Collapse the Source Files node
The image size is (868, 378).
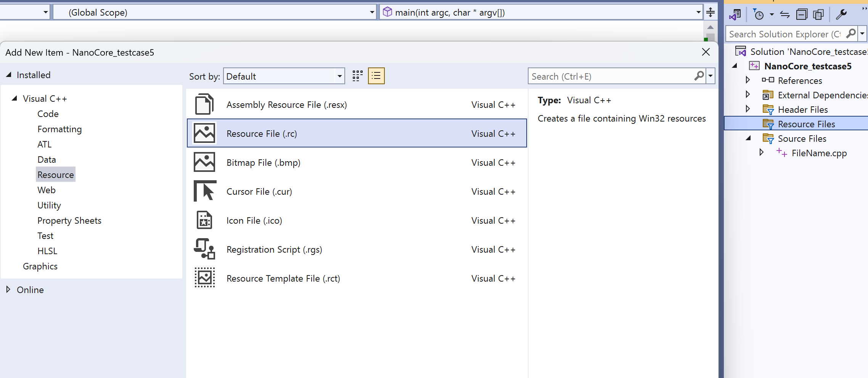(x=748, y=138)
